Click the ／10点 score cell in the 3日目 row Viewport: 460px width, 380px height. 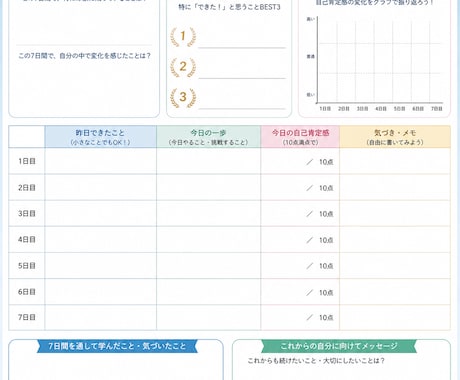300,213
